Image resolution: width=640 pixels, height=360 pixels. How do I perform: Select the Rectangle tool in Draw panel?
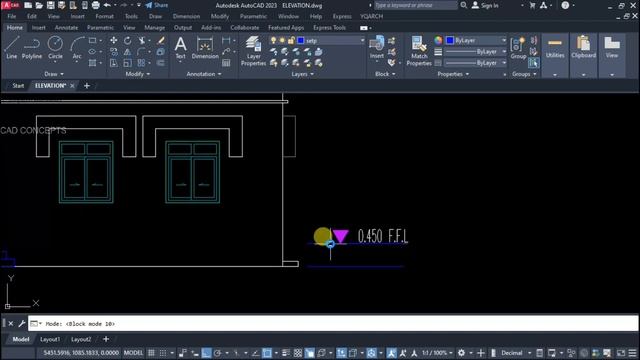pos(93,40)
